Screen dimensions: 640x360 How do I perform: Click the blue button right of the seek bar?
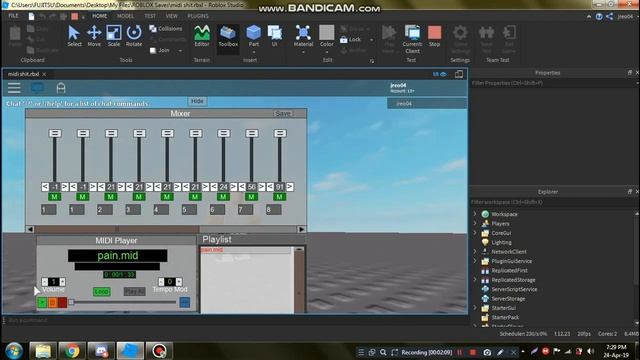pyautogui.click(x=184, y=302)
